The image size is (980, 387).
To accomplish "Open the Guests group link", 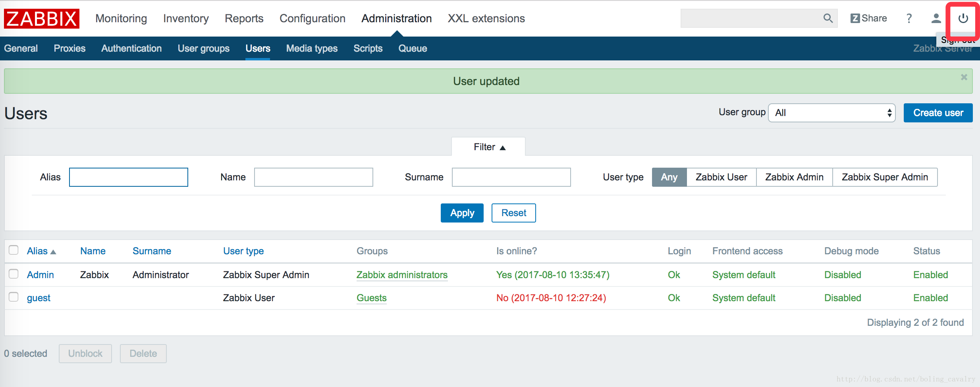I will coord(371,298).
